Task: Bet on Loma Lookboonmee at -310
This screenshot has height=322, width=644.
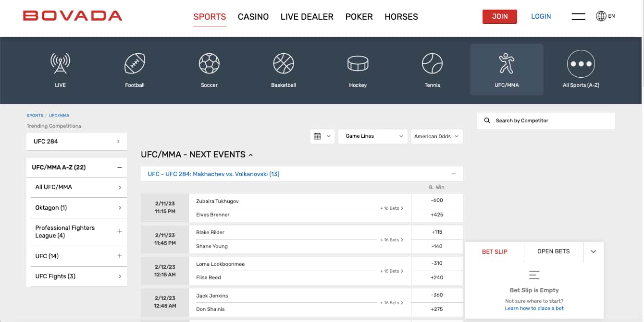Action: pyautogui.click(x=437, y=263)
